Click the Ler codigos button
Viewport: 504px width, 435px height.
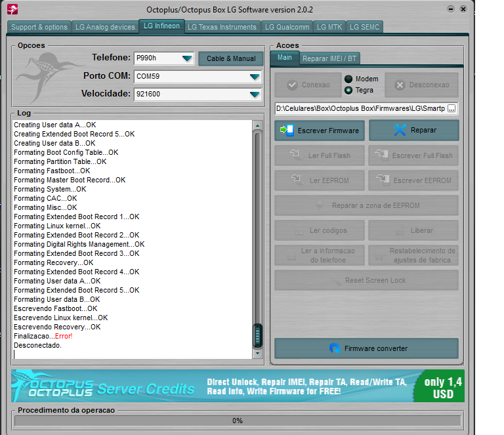pyautogui.click(x=320, y=230)
